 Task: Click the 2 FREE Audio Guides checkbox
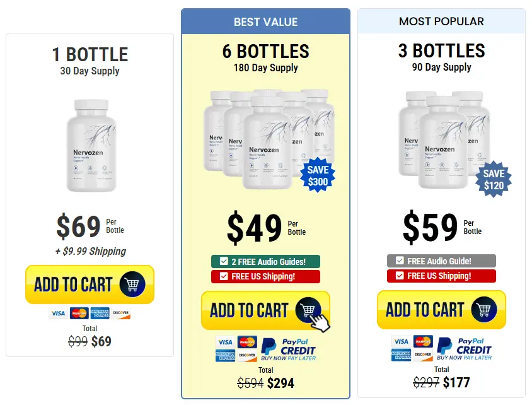click(224, 261)
